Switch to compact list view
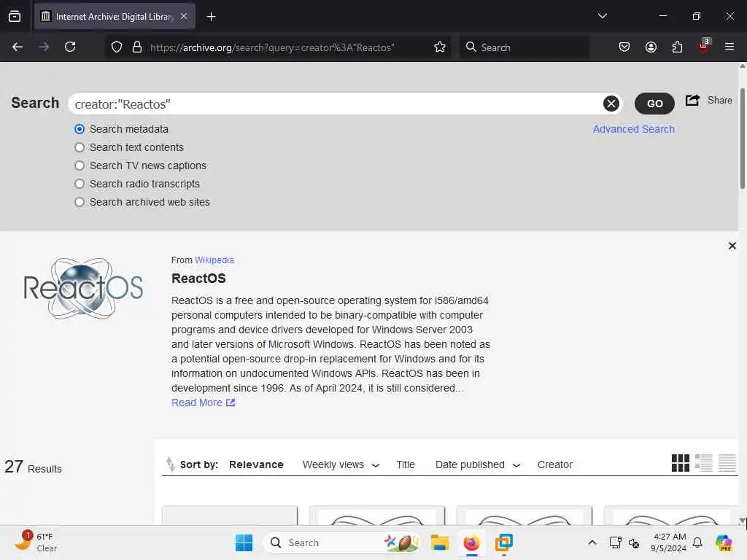This screenshot has width=747, height=560. 727,462
